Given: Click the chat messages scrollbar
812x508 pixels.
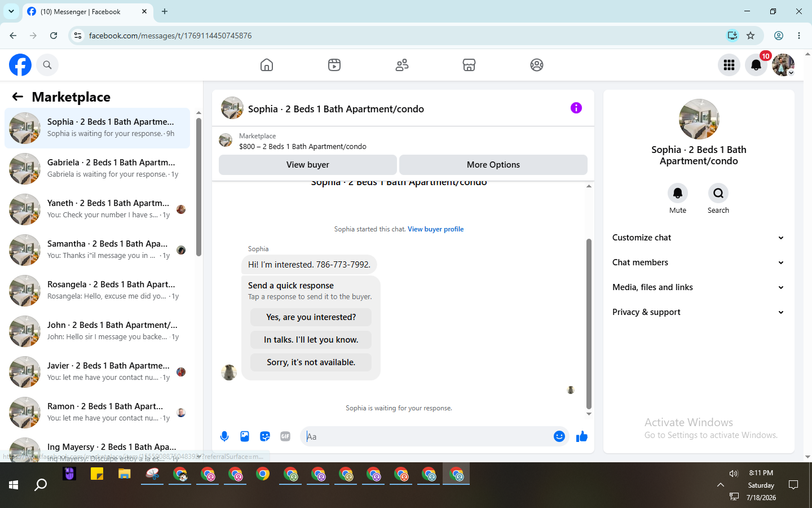Looking at the screenshot, I should point(589,323).
